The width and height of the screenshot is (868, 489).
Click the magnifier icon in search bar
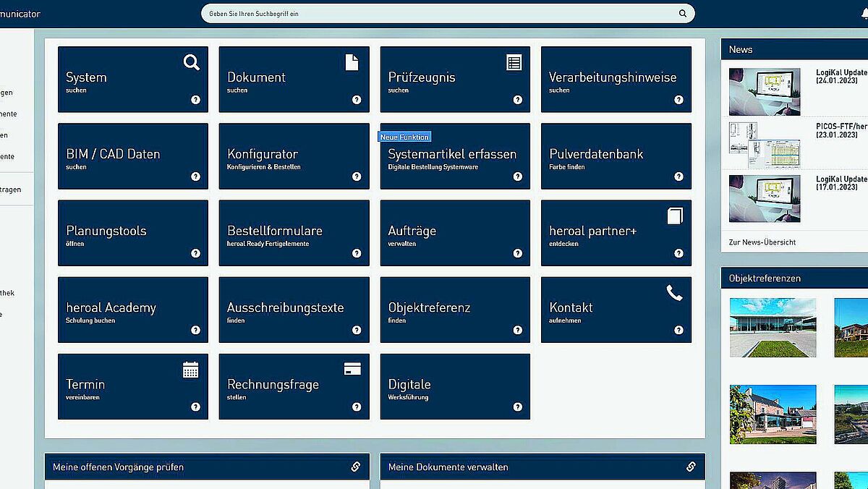pyautogui.click(x=682, y=14)
